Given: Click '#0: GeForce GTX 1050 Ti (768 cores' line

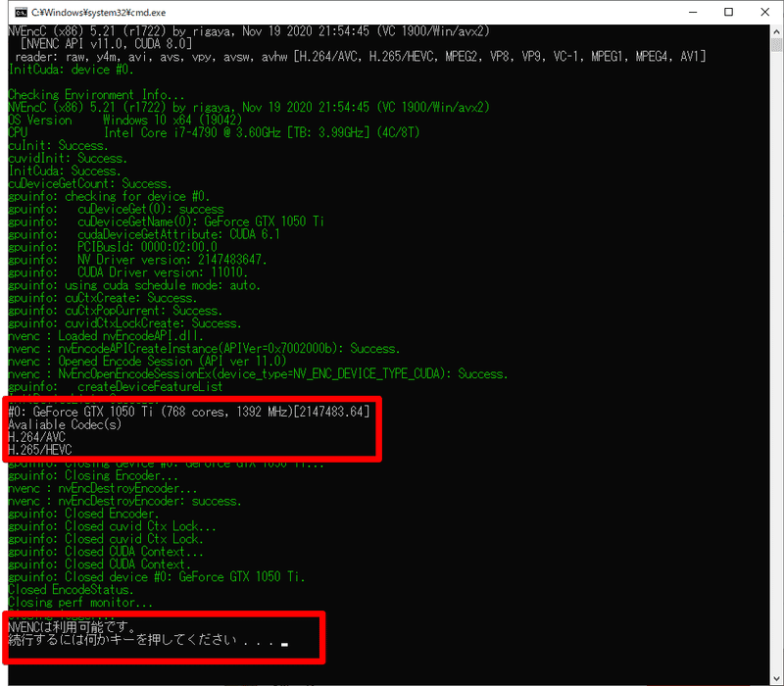Looking at the screenshot, I should (189, 412).
